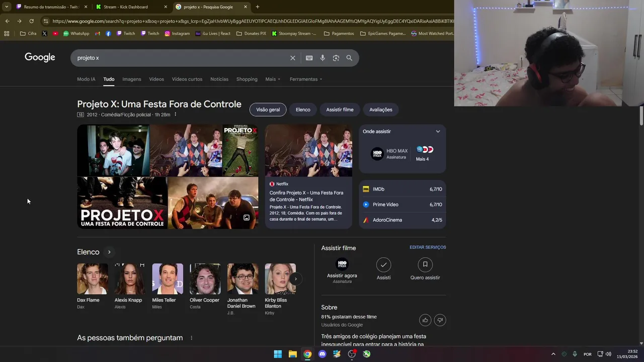The height and width of the screenshot is (362, 644).
Task: Click the taskbar volume icon
Action: click(x=608, y=354)
